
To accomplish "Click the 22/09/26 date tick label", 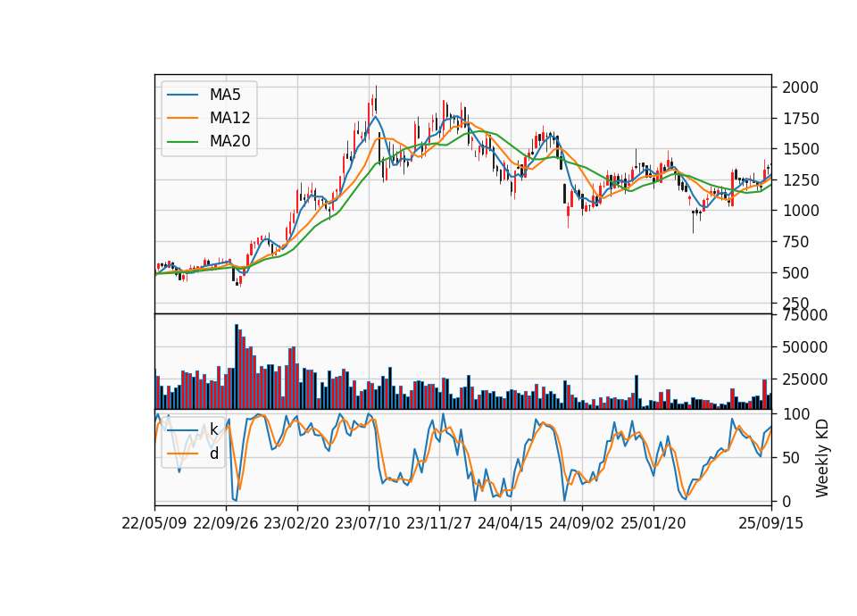I will click(x=226, y=523).
